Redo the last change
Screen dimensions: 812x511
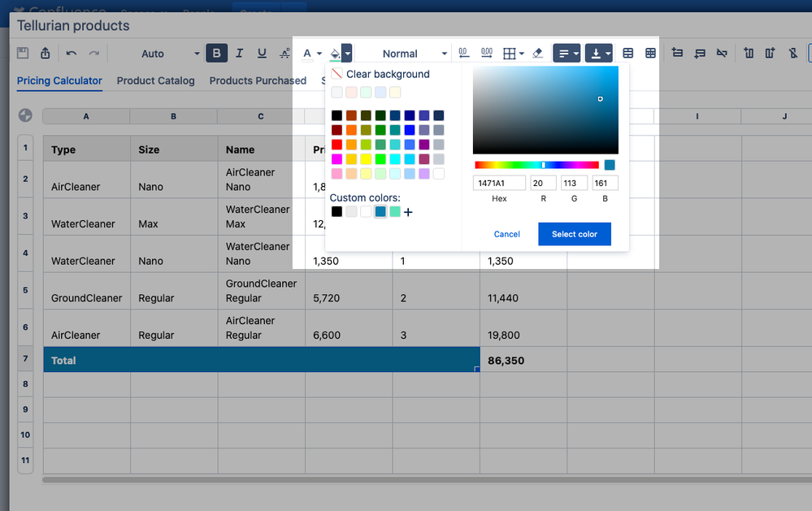pyautogui.click(x=95, y=53)
